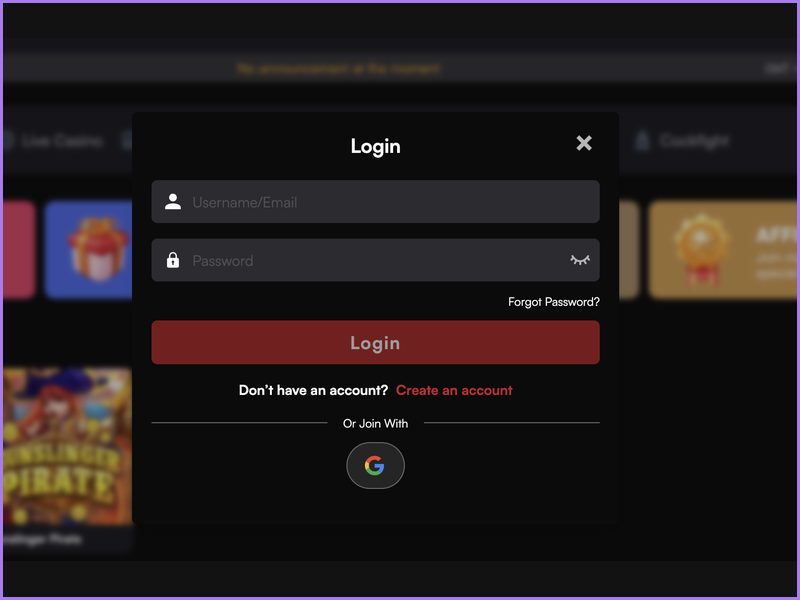The width and height of the screenshot is (800, 600).
Task: Open the Gunslinger Pirate game thumbnail
Action: tap(67, 446)
